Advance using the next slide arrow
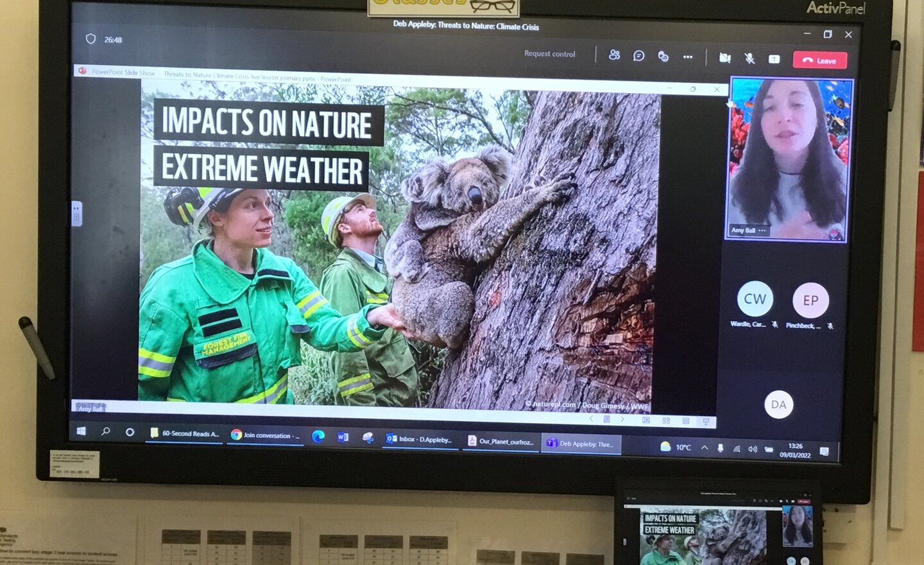The width and height of the screenshot is (924, 565). tap(622, 419)
